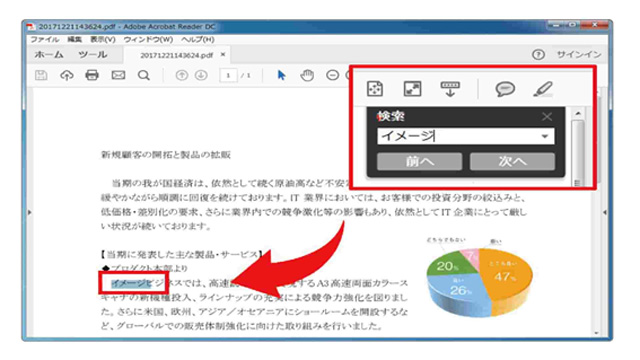Click the cloud upload icon
The image size is (640, 360).
tap(67, 76)
